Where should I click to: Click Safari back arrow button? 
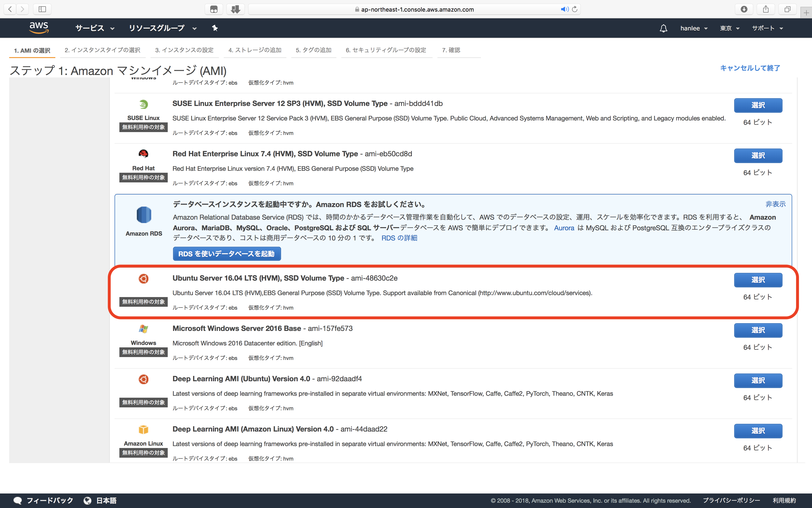[10, 9]
